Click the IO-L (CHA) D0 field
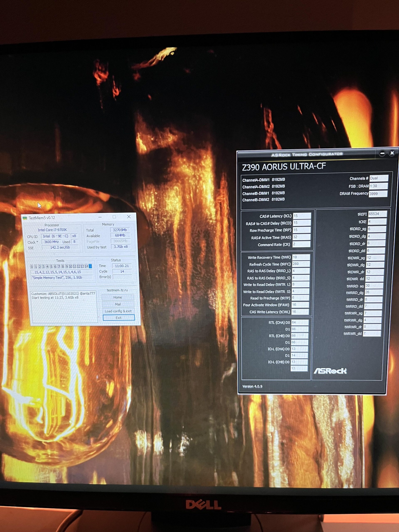This screenshot has height=532, width=399. click(x=299, y=349)
